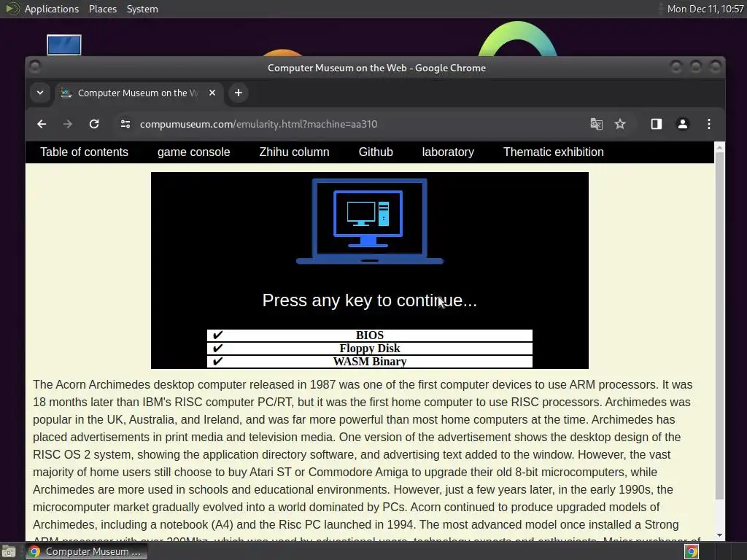Open window menu button in title bar

[35, 66]
